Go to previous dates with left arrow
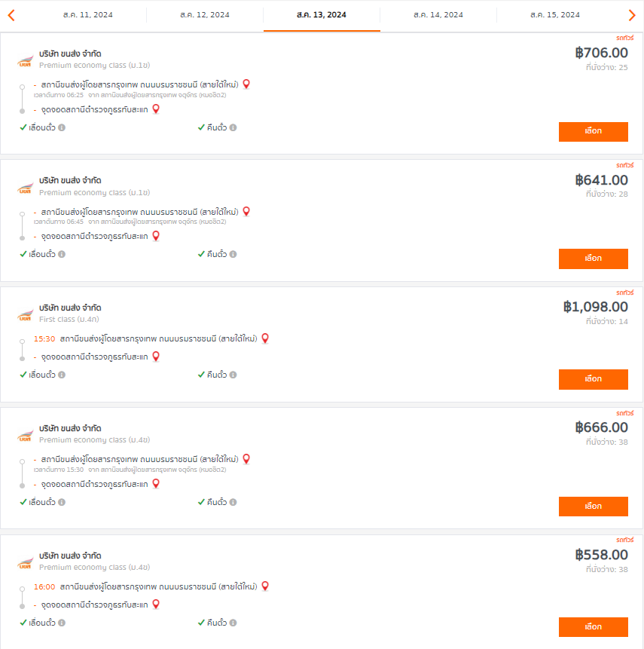Image resolution: width=644 pixels, height=649 pixels. pyautogui.click(x=11, y=15)
